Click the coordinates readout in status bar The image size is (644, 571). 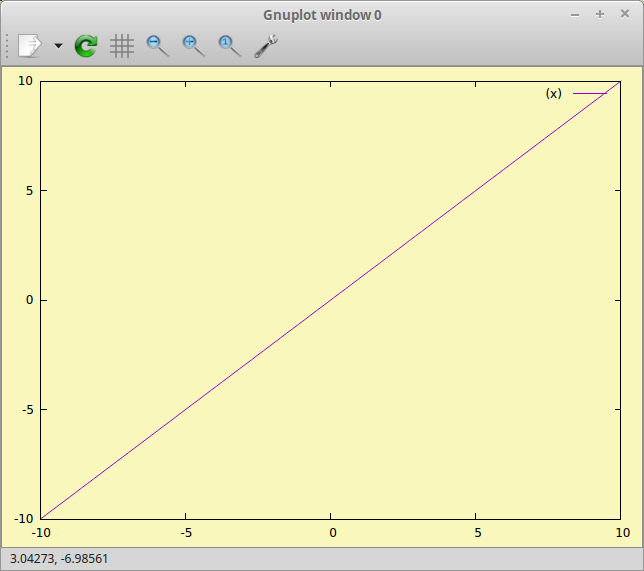[59, 559]
